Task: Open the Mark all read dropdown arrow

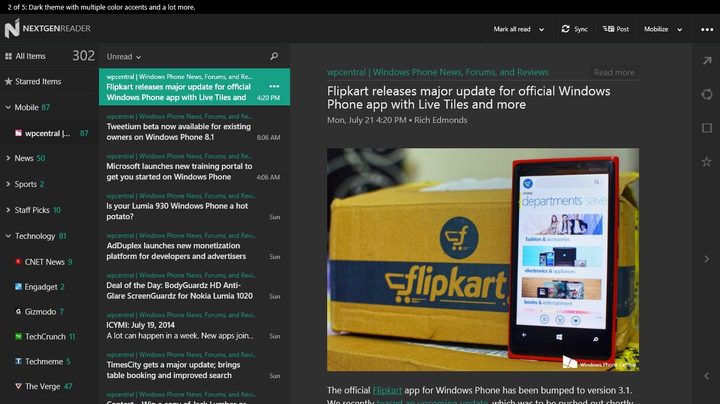Action: click(x=541, y=29)
